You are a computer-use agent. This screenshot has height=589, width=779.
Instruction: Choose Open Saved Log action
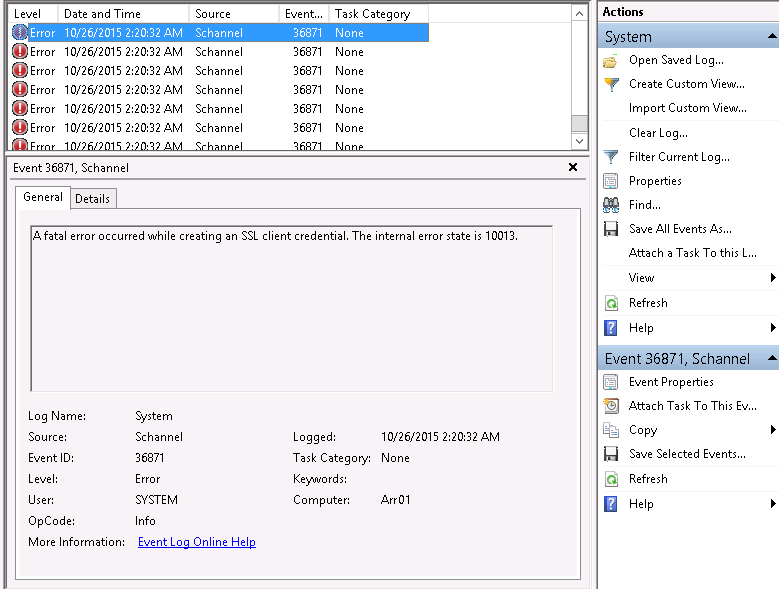click(x=676, y=60)
